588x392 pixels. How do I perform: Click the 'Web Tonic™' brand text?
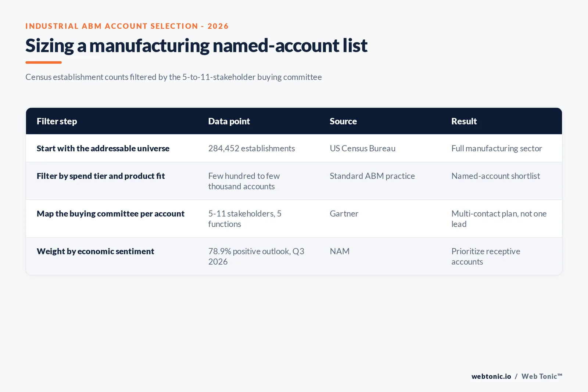click(x=542, y=376)
